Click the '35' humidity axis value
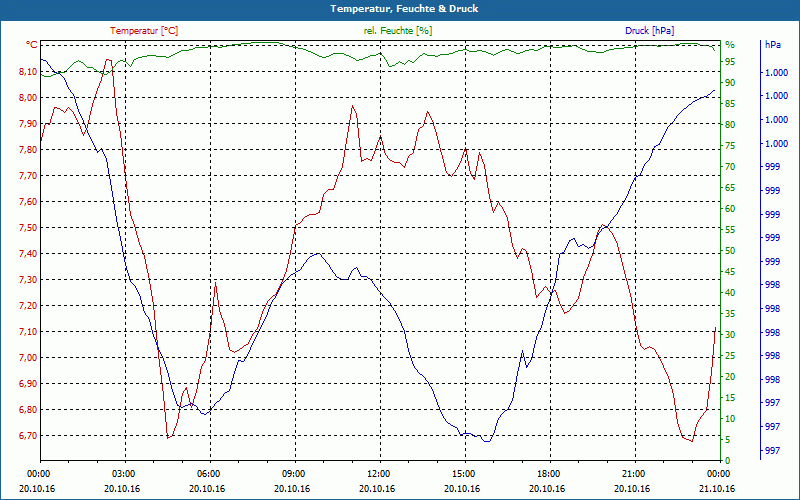Viewport: 800px width, 500px height. [730, 314]
